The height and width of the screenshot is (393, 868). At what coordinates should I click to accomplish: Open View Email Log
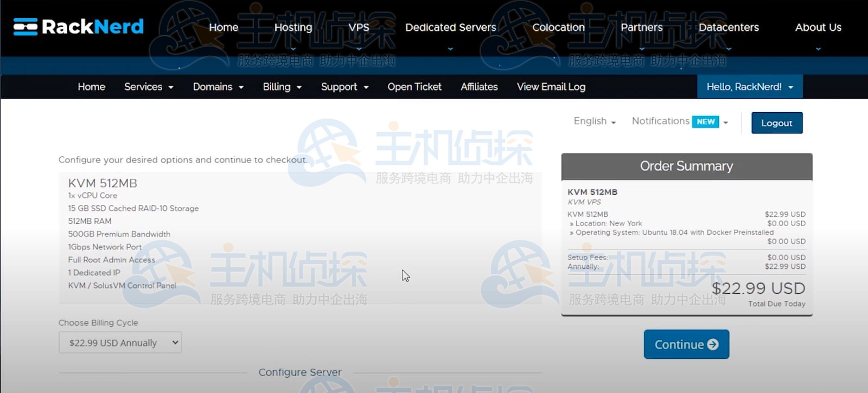(551, 87)
